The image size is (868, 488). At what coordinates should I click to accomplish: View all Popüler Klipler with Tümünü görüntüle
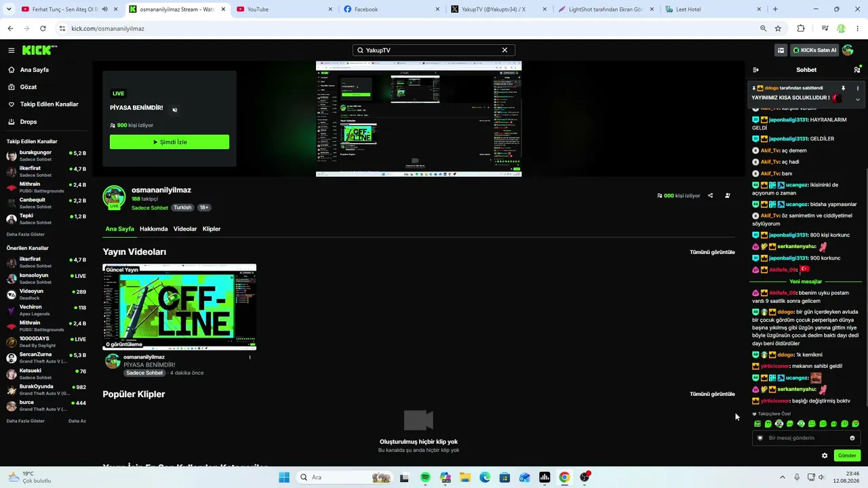click(712, 394)
